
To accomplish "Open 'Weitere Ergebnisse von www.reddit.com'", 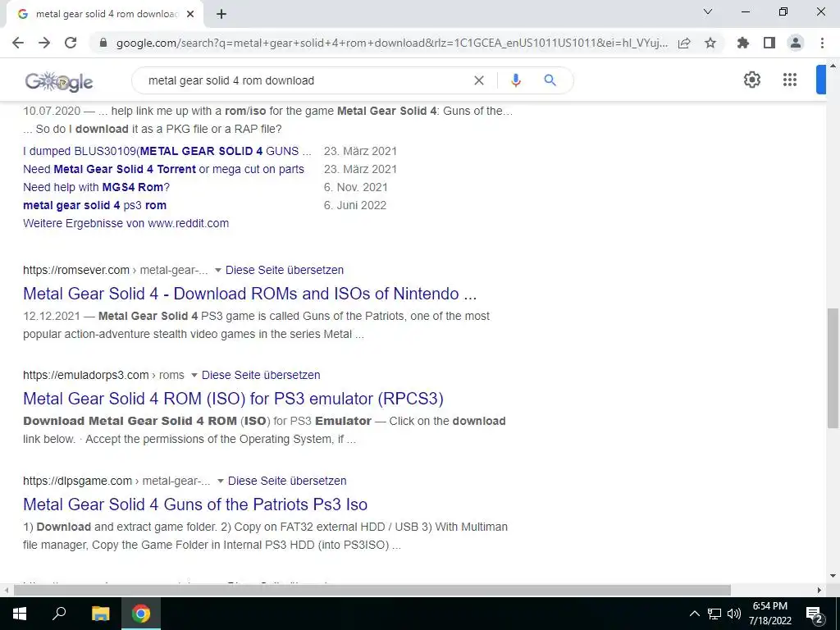I will (126, 223).
